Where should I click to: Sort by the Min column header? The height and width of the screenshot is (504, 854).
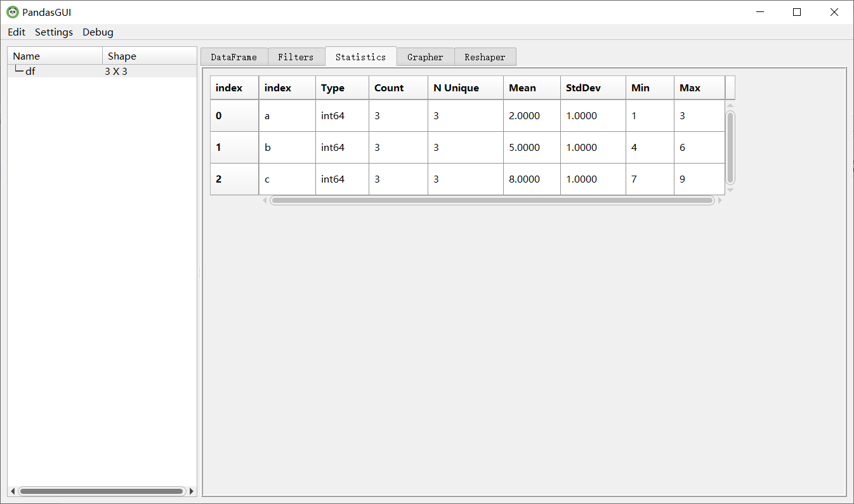pyautogui.click(x=650, y=88)
